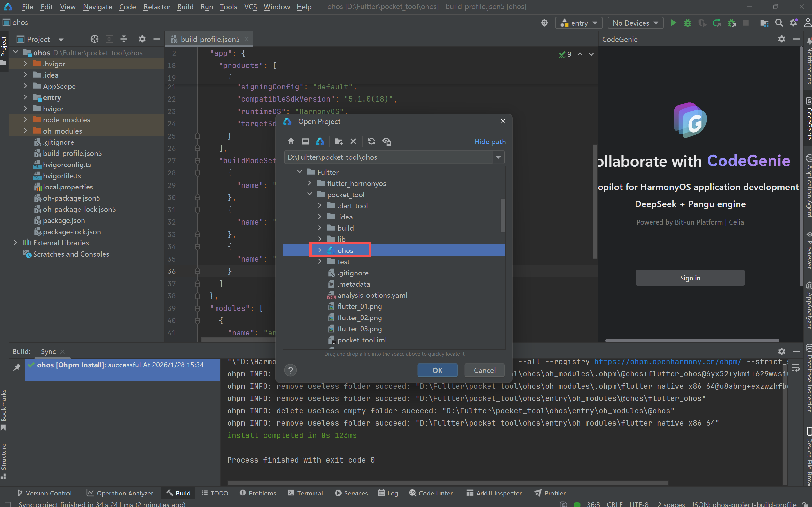The height and width of the screenshot is (507, 812).
Task: Open the Refactor menu
Action: click(157, 7)
